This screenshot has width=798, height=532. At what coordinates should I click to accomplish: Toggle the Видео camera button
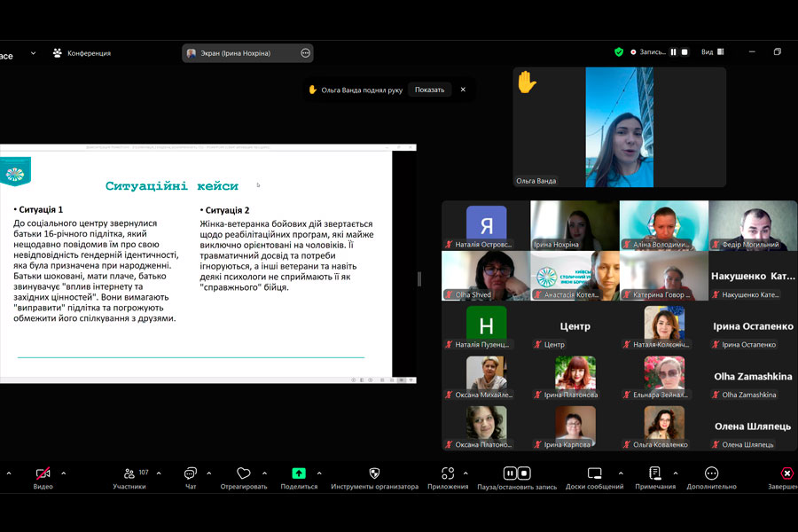click(x=43, y=478)
